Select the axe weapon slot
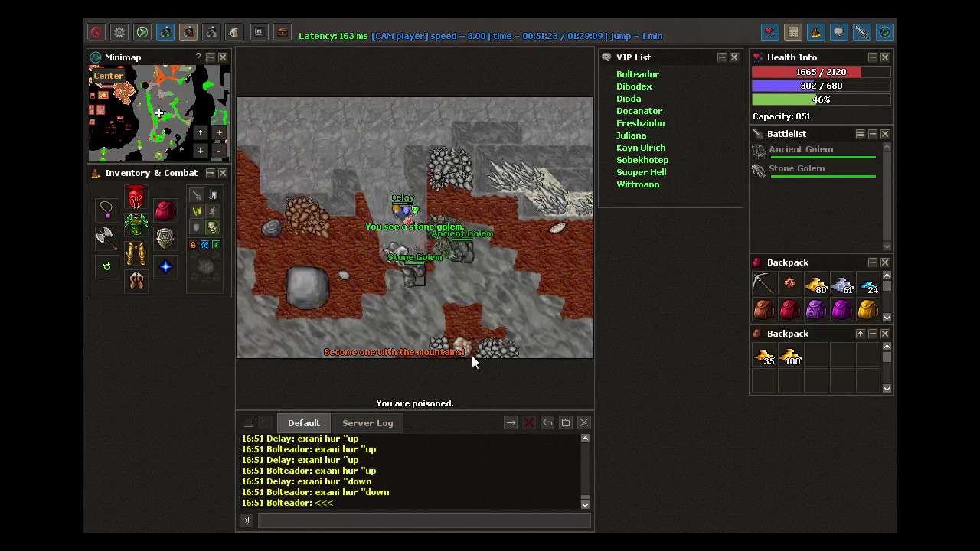This screenshot has height=551, width=980. (x=106, y=237)
